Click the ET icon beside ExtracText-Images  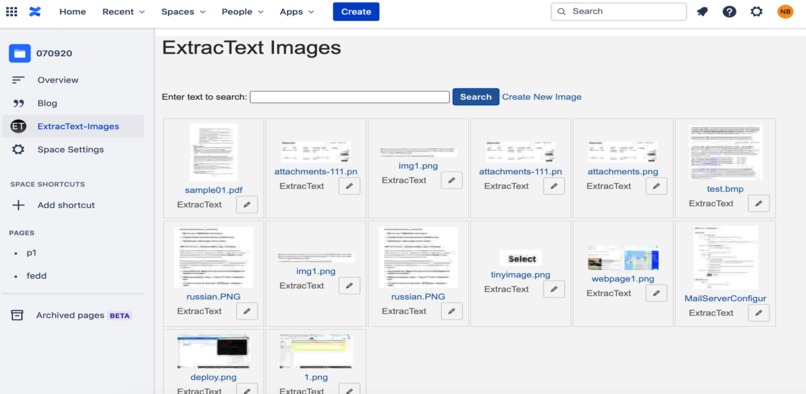tap(19, 126)
